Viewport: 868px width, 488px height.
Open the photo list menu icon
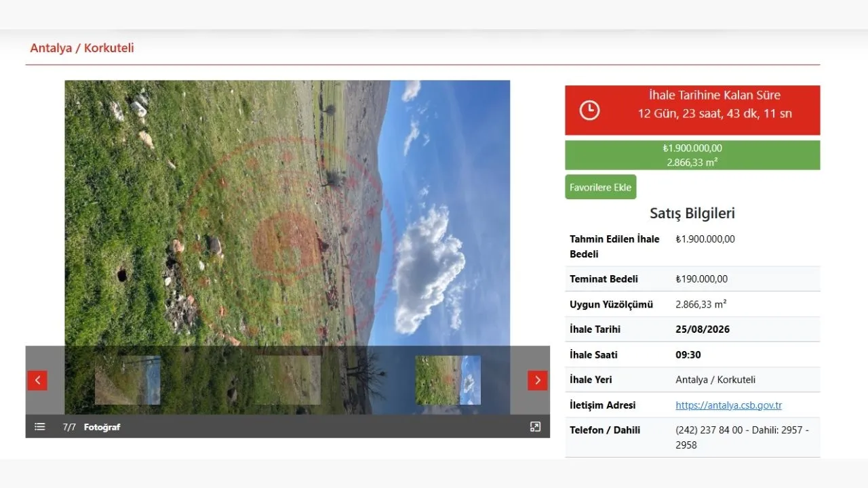[40, 427]
